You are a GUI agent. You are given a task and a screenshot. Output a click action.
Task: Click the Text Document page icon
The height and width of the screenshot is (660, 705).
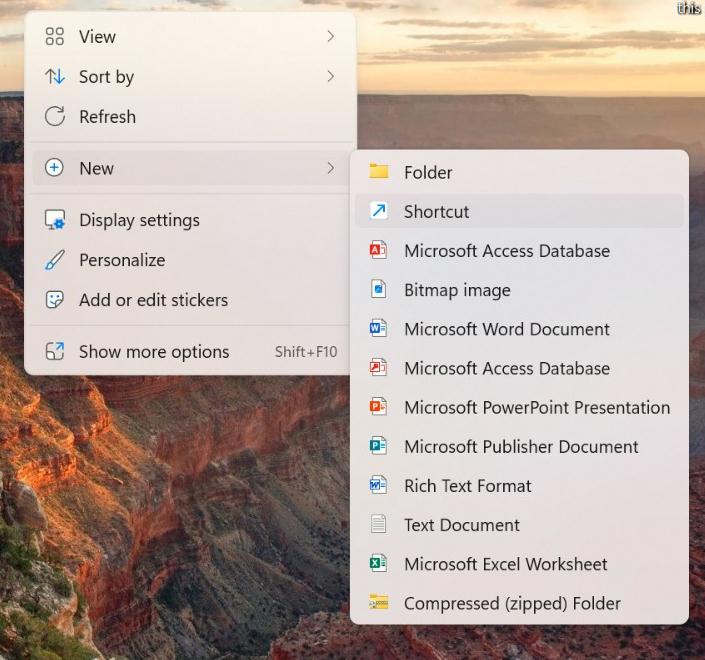[x=378, y=525]
